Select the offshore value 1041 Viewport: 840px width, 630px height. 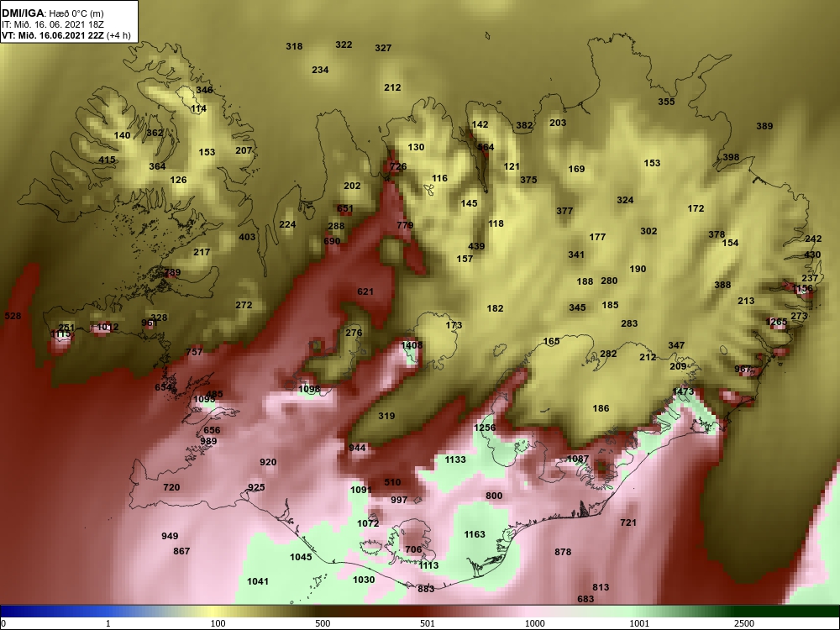pyautogui.click(x=258, y=581)
